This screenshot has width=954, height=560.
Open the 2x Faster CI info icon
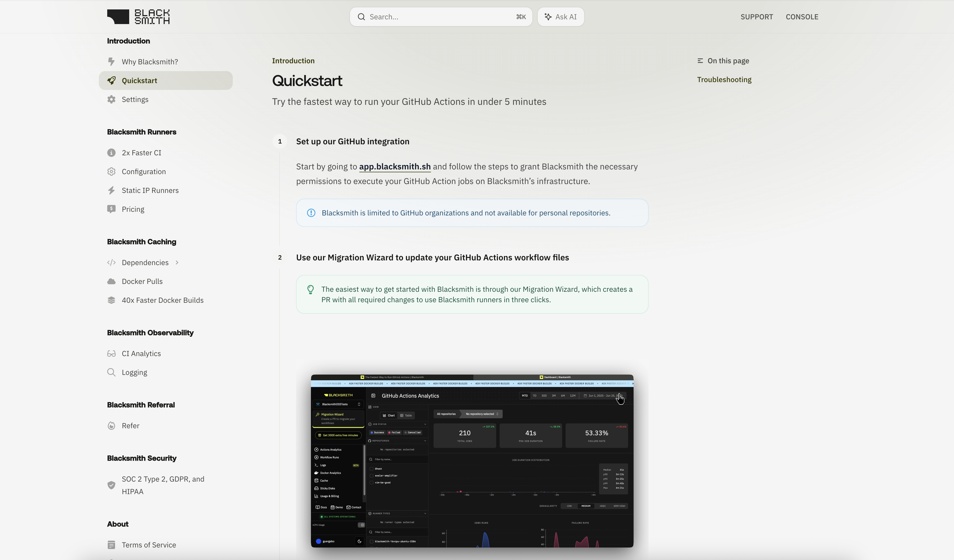[x=111, y=153]
